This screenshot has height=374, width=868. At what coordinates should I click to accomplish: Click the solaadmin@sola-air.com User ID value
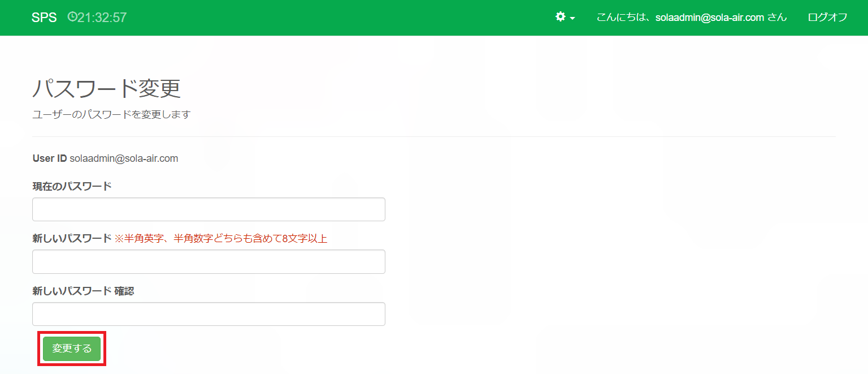[x=124, y=158]
